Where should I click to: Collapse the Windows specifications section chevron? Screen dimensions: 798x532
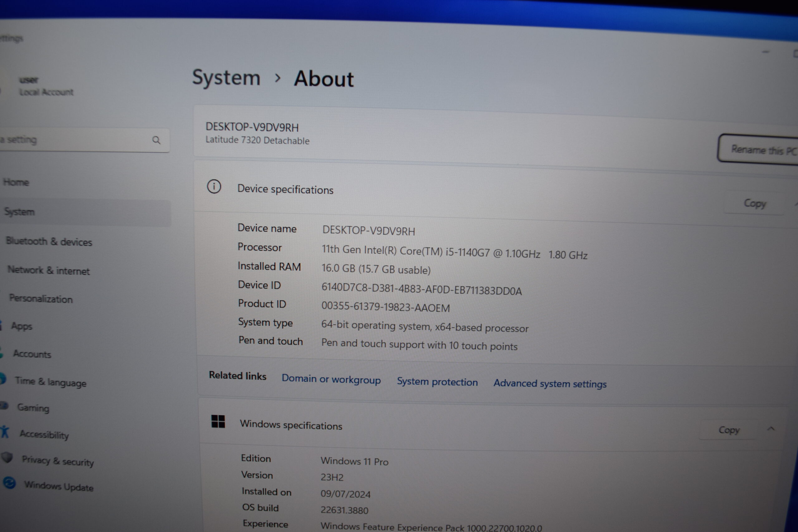771,429
